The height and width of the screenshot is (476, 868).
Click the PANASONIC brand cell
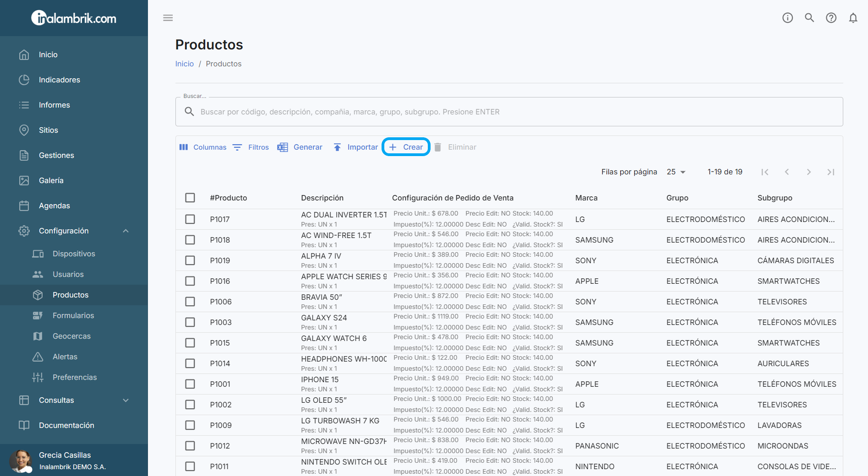coord(597,446)
